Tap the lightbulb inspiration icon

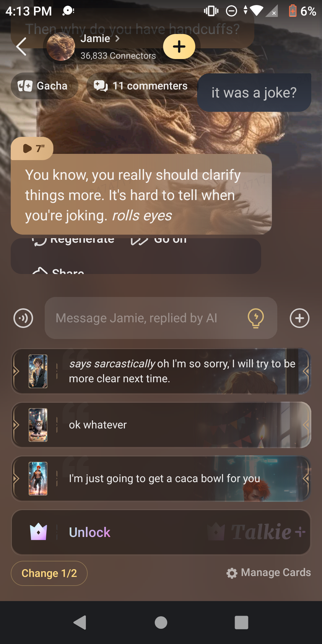pyautogui.click(x=256, y=318)
